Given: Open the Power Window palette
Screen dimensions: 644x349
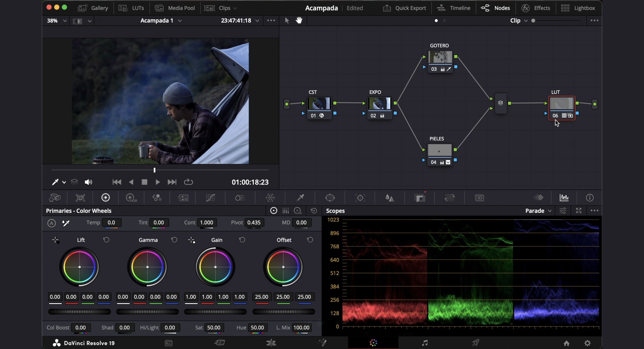Looking at the screenshot, I should pyautogui.click(x=330, y=198).
